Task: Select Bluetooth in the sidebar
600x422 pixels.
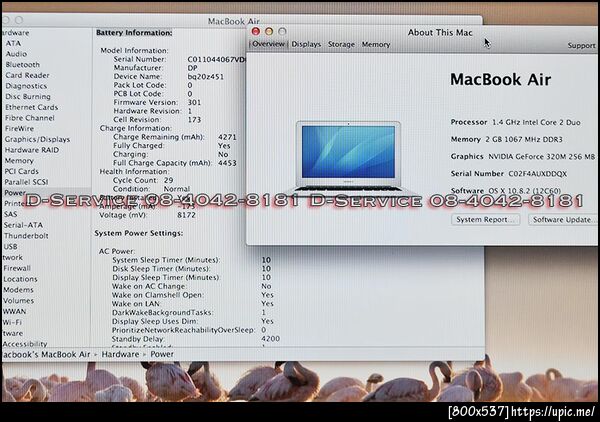Action: [x=23, y=65]
